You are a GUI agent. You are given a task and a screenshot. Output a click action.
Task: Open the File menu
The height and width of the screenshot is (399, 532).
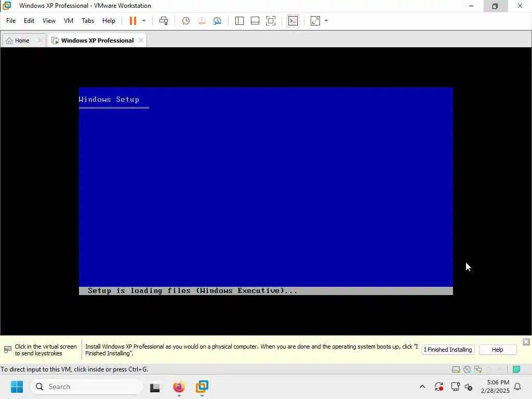point(11,21)
